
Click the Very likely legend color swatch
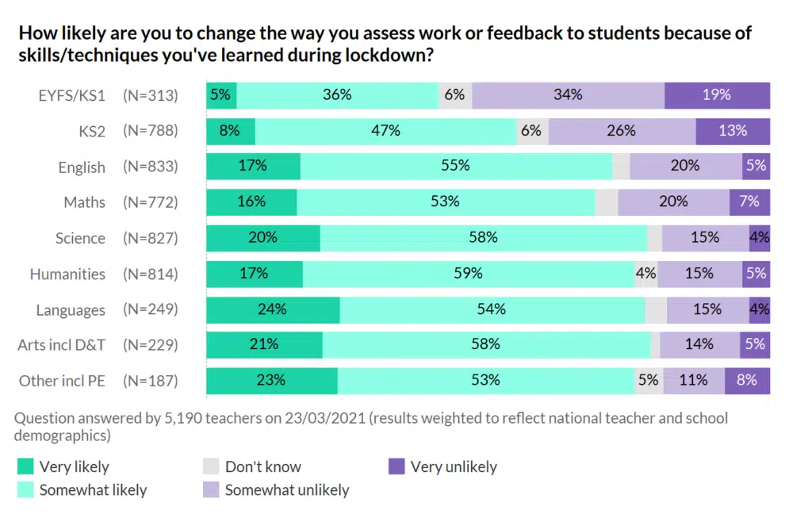24,466
